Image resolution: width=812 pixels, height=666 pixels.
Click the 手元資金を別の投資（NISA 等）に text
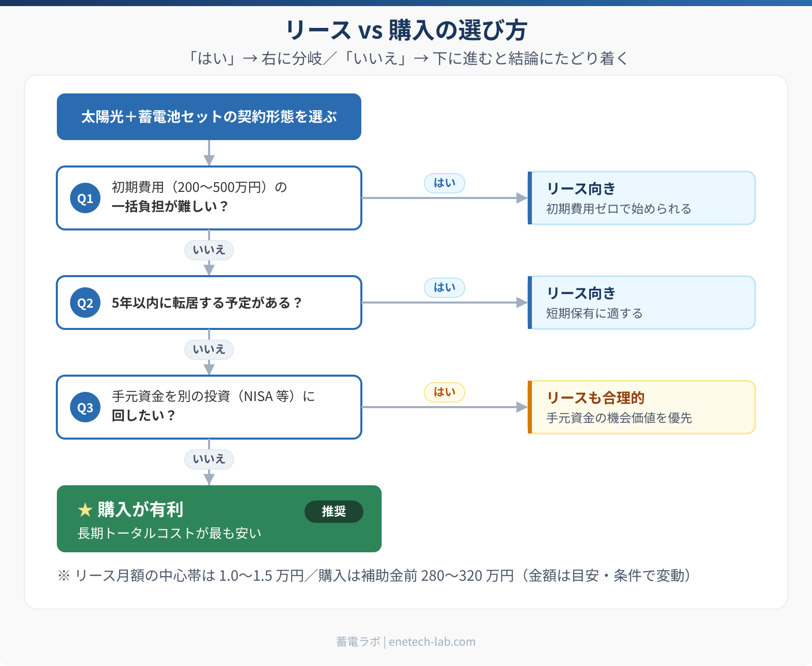tap(214, 396)
